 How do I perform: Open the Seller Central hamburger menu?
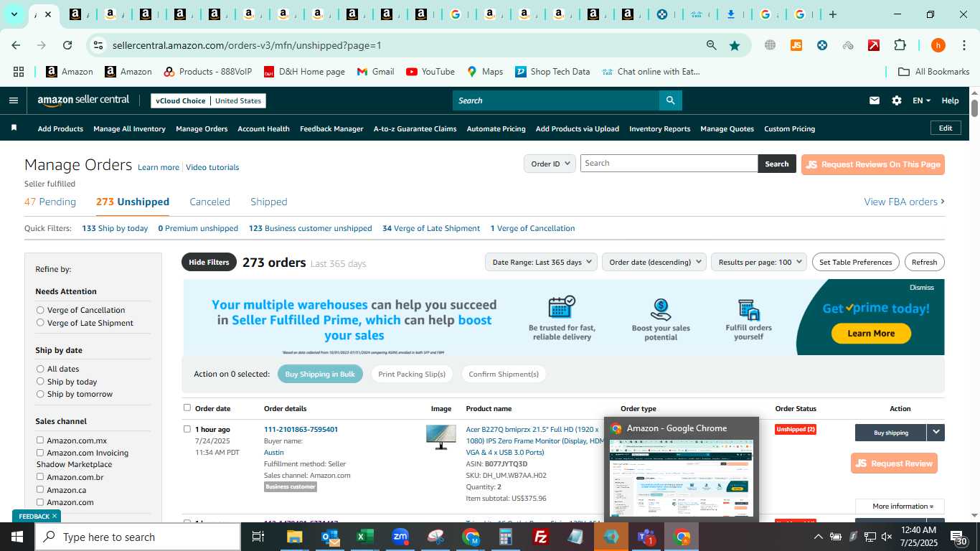pyautogui.click(x=13, y=100)
